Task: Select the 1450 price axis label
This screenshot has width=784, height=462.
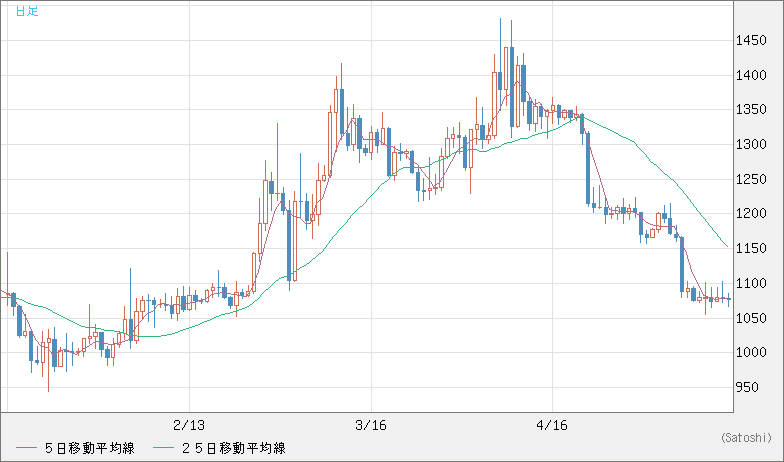Action: pos(751,40)
